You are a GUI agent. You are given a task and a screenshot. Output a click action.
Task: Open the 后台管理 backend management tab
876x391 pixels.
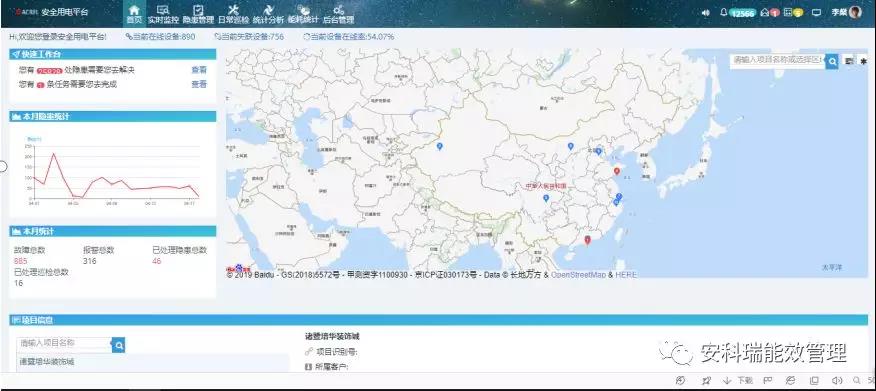click(339, 15)
